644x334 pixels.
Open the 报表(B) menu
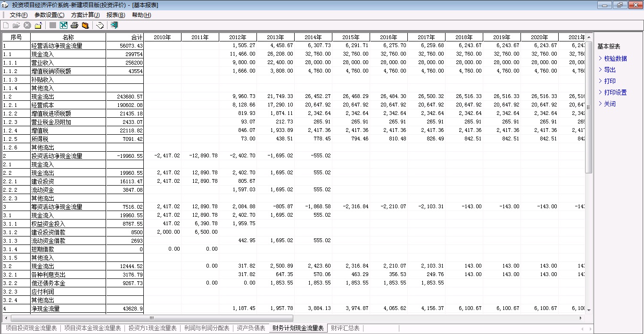pyautogui.click(x=116, y=15)
